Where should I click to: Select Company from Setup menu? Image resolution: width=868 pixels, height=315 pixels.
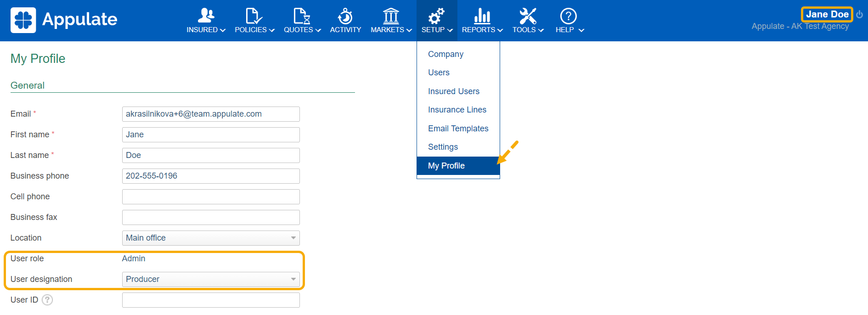point(445,54)
